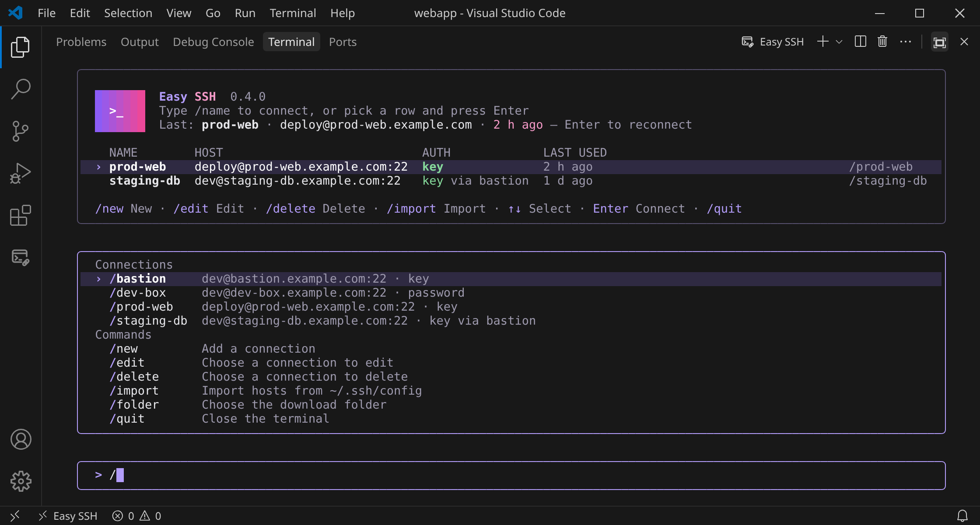Select the staging-db row in table

pyautogui.click(x=511, y=181)
